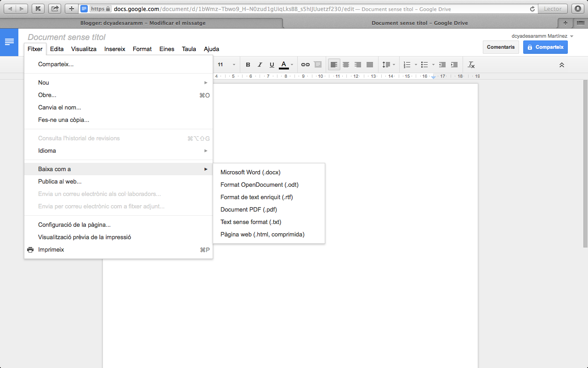Click the browser back arrow button
The image size is (588, 368).
click(10, 9)
